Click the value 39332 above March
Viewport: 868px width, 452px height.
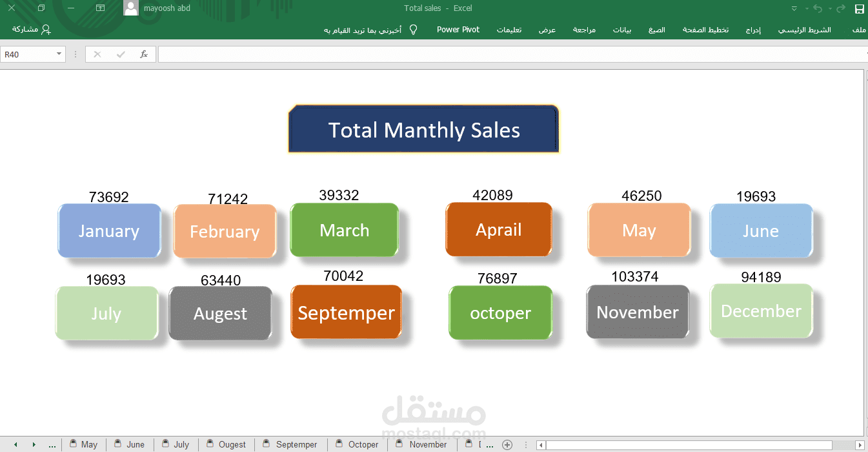coord(339,195)
